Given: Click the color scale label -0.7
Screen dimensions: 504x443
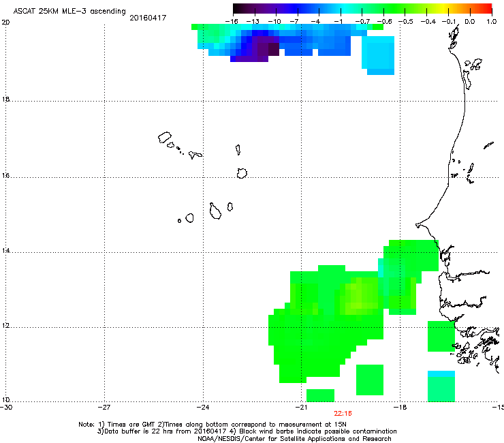Looking at the screenshot, I should 362,22.
